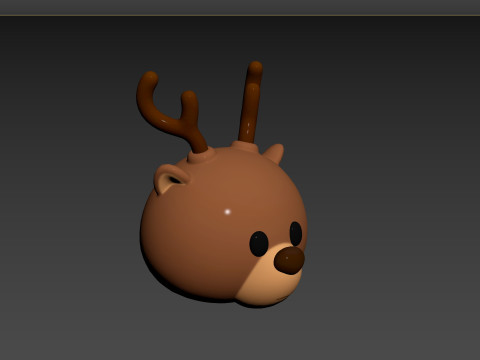
Task: Select the straight right antler
Action: coord(251,103)
